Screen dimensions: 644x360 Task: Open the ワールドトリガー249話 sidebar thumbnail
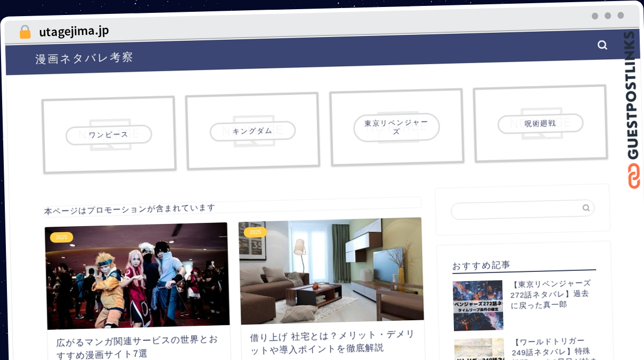pyautogui.click(x=480, y=349)
